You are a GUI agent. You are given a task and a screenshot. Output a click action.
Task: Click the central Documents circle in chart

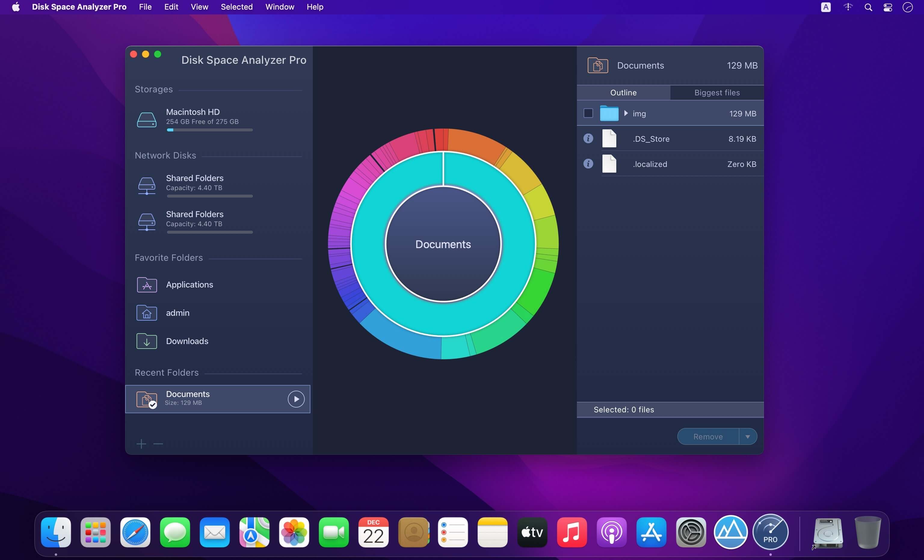pyautogui.click(x=443, y=244)
